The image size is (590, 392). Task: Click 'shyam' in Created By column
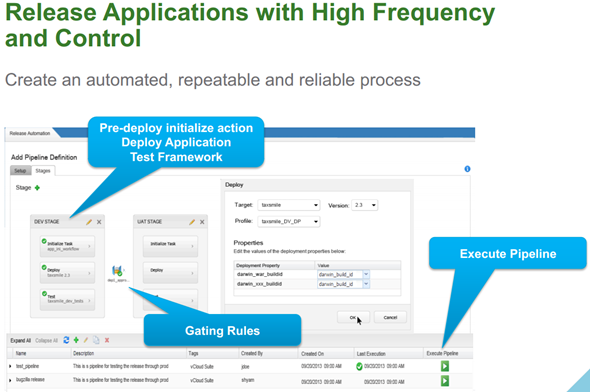[248, 380]
